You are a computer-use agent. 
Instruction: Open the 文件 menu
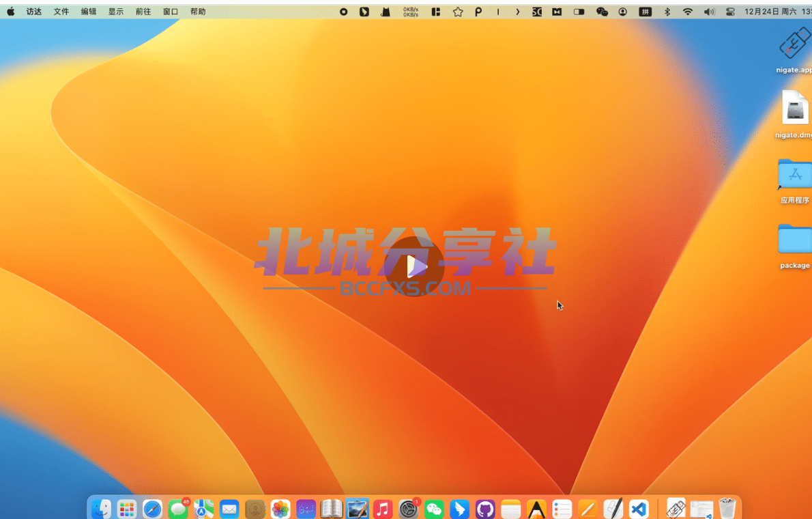tap(61, 12)
